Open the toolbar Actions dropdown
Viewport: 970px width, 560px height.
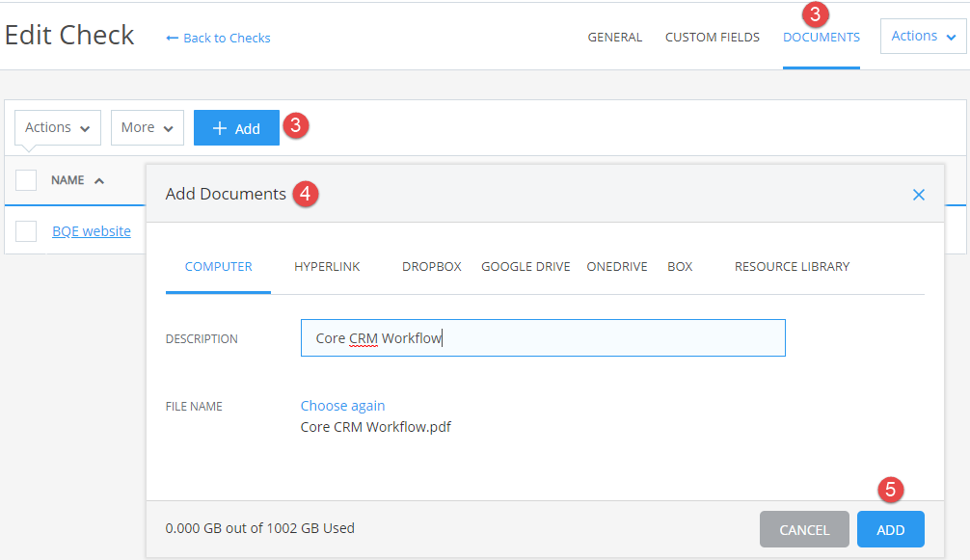click(56, 127)
